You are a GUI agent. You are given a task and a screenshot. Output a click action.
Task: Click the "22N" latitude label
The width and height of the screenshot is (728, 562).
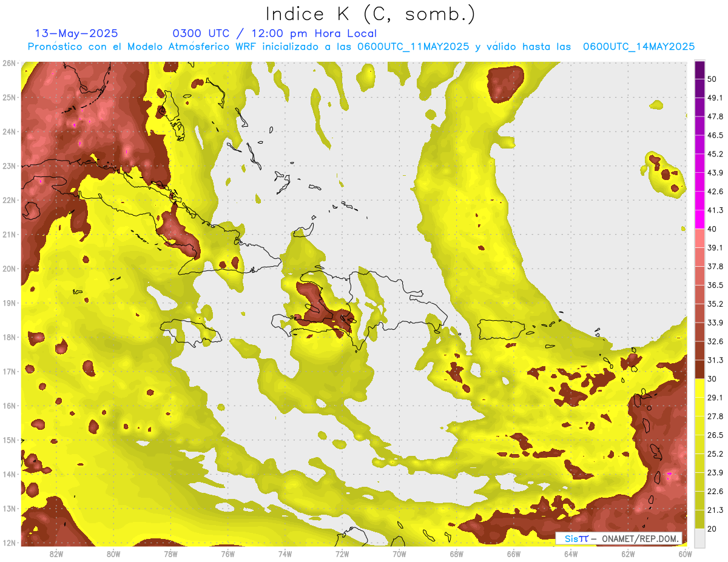pos(8,200)
